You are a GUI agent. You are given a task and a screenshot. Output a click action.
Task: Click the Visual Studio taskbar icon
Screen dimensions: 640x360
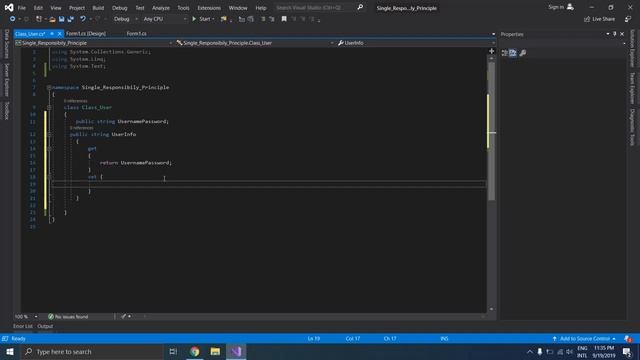(x=236, y=351)
